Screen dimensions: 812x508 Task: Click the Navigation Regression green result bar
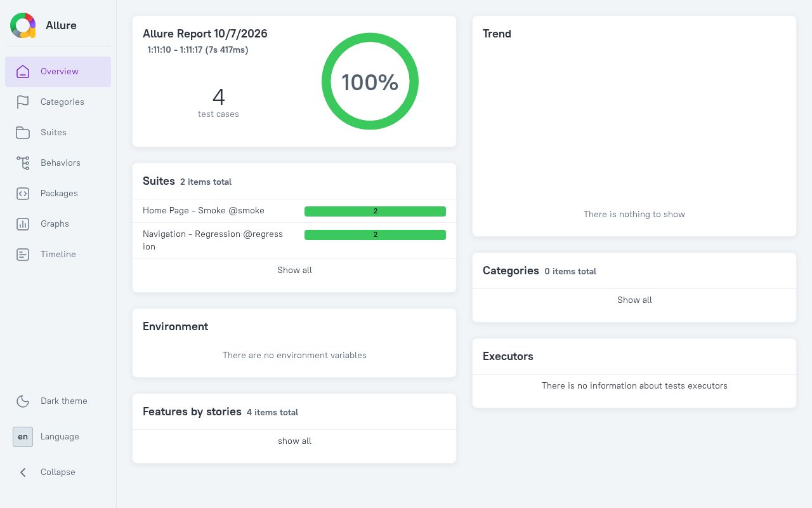[x=375, y=235]
